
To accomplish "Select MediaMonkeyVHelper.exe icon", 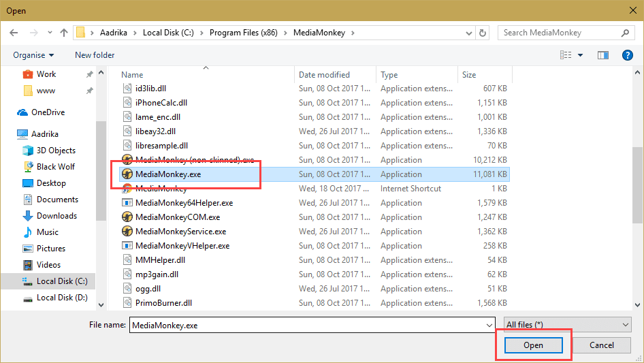I will 127,246.
